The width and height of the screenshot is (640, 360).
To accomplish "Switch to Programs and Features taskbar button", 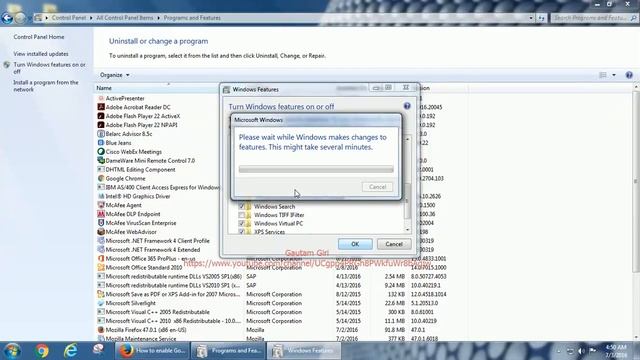I will (x=228, y=351).
